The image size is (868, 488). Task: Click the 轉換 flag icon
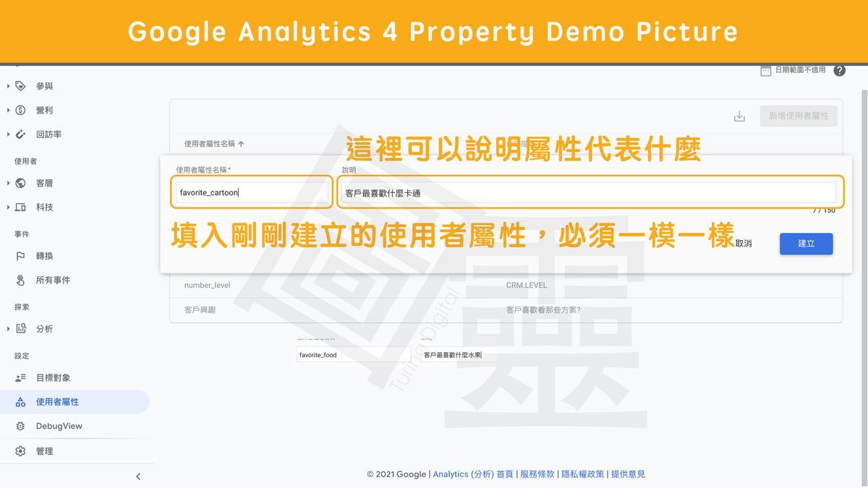[20, 256]
